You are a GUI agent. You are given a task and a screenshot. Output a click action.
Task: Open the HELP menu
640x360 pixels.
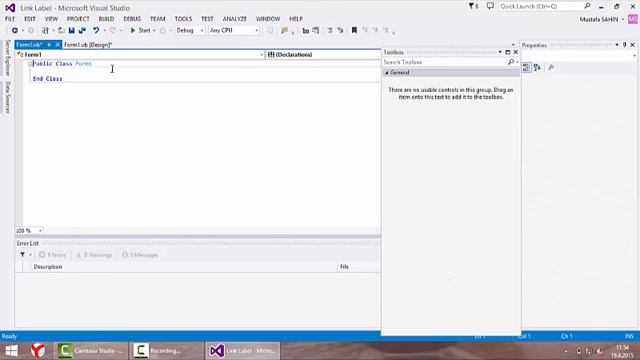click(x=296, y=19)
